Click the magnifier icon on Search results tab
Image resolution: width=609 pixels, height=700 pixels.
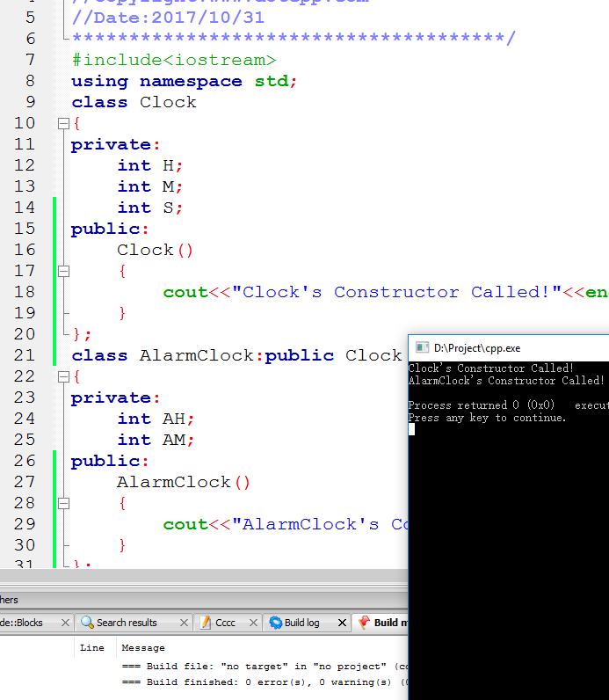click(x=87, y=623)
